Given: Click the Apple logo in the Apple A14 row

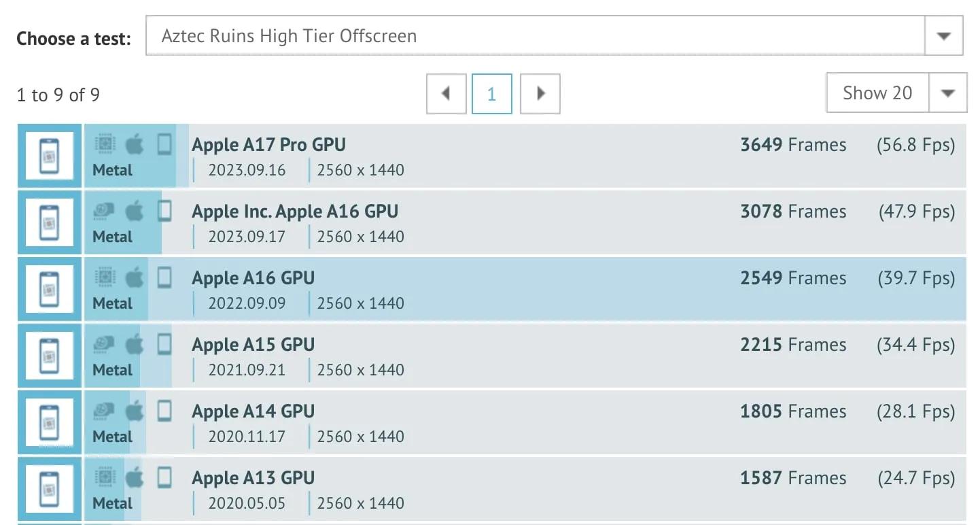Looking at the screenshot, I should pyautogui.click(x=135, y=411).
